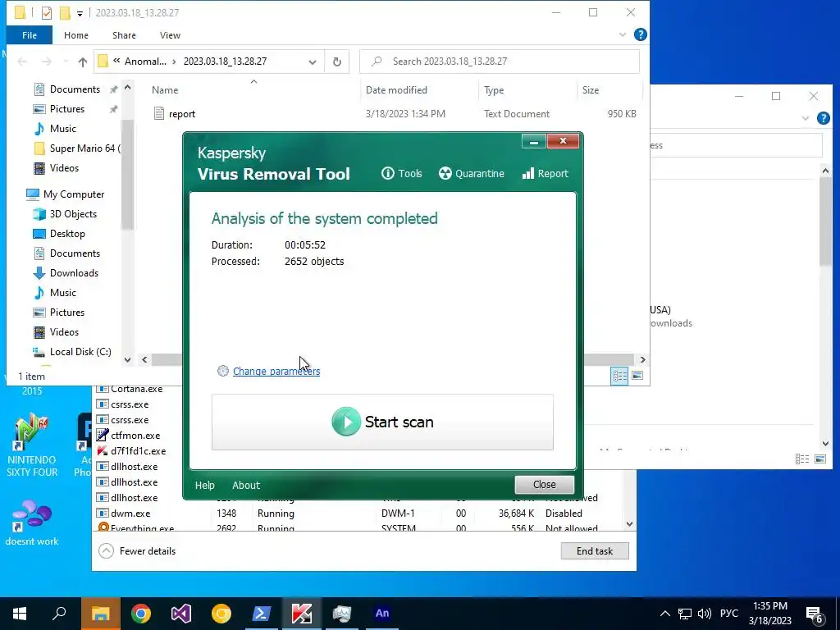Image resolution: width=840 pixels, height=630 pixels.
Task: Click the Start scan button
Action: 382,422
